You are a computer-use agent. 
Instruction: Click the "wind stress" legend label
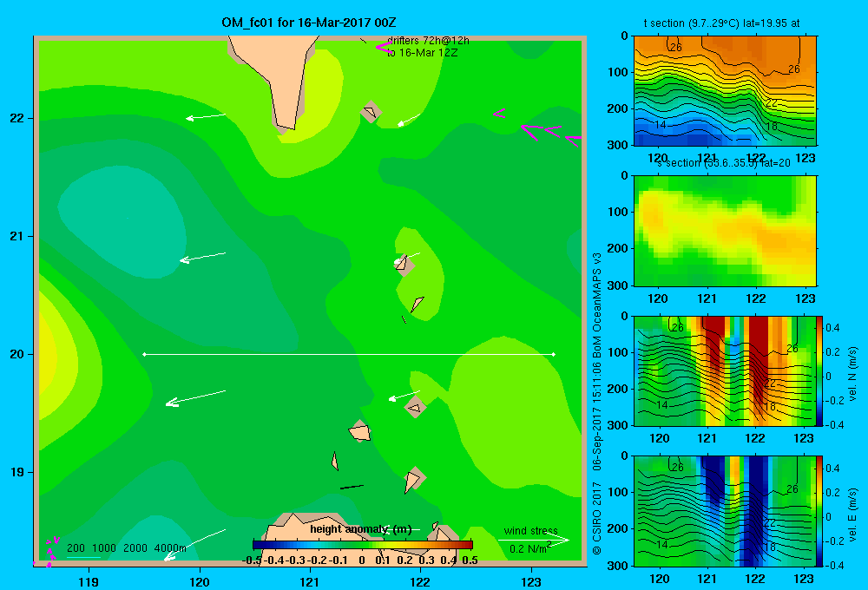point(531,531)
